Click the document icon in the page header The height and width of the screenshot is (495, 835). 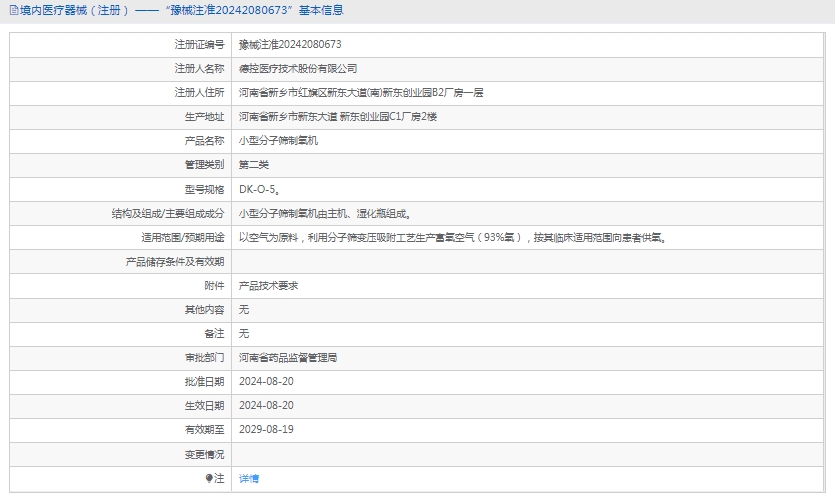(x=12, y=10)
